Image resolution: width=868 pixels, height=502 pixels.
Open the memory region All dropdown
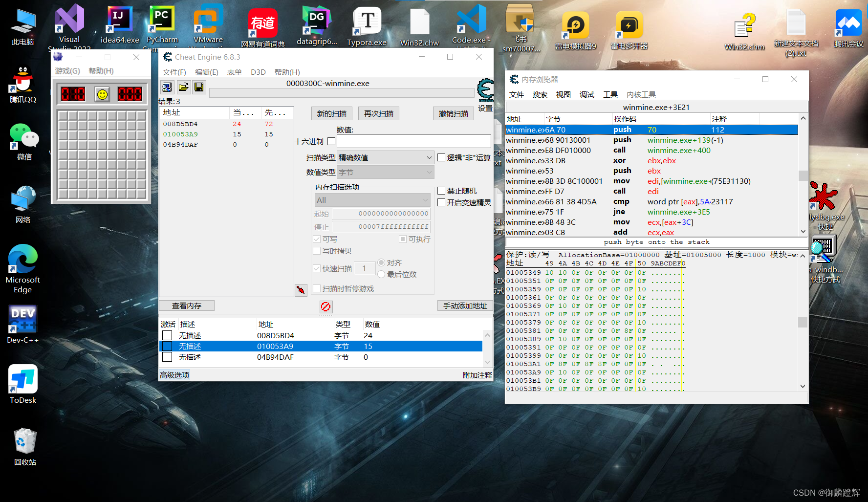(x=372, y=200)
